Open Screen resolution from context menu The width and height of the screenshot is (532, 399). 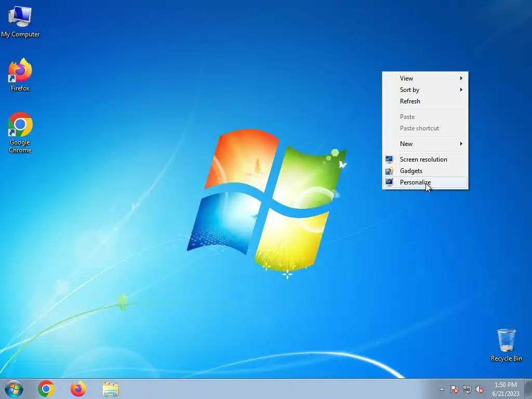[425, 159]
